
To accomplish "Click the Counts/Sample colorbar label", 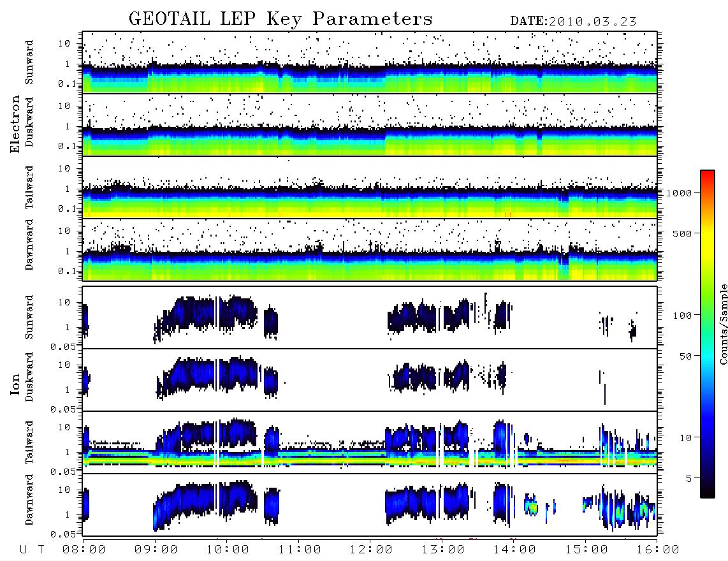I will pyautogui.click(x=724, y=324).
